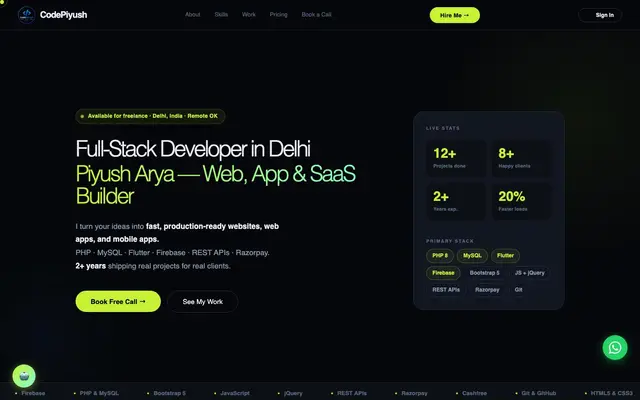Click the Available for freelance badge
Screen dimensions: 640x400
click(x=150, y=116)
